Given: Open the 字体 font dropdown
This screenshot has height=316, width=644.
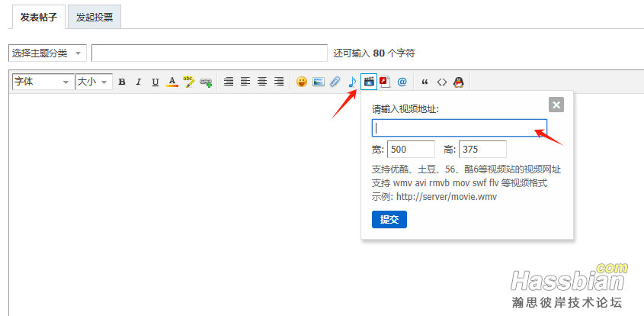Looking at the screenshot, I should point(43,82).
